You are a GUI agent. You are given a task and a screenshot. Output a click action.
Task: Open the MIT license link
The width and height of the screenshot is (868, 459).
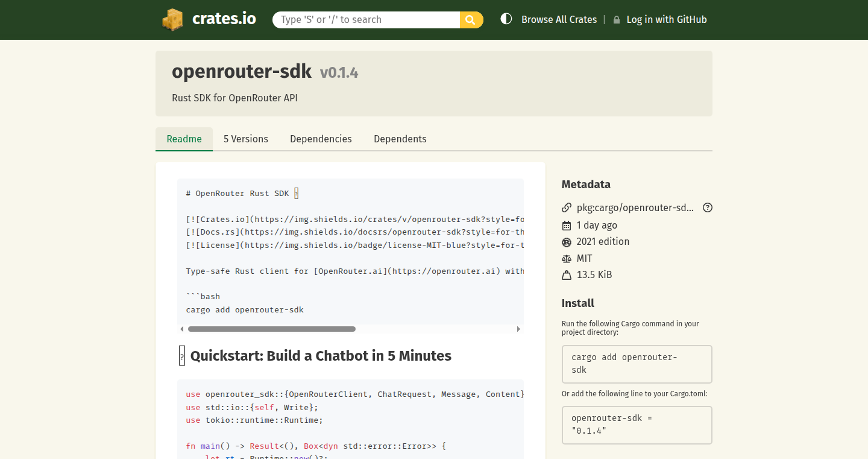[585, 258]
